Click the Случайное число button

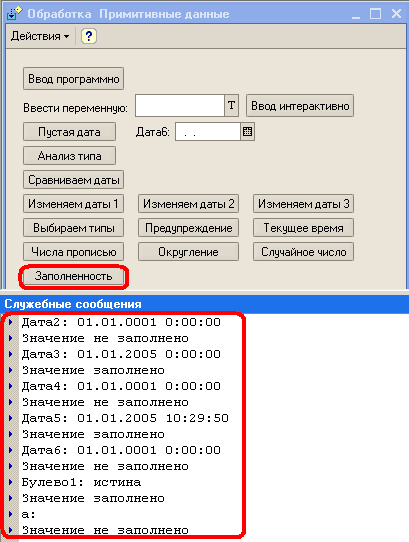303,252
